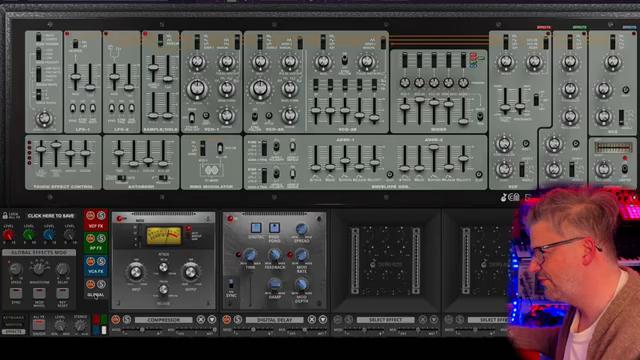Toggle the Compressor slot power icon

point(116,320)
